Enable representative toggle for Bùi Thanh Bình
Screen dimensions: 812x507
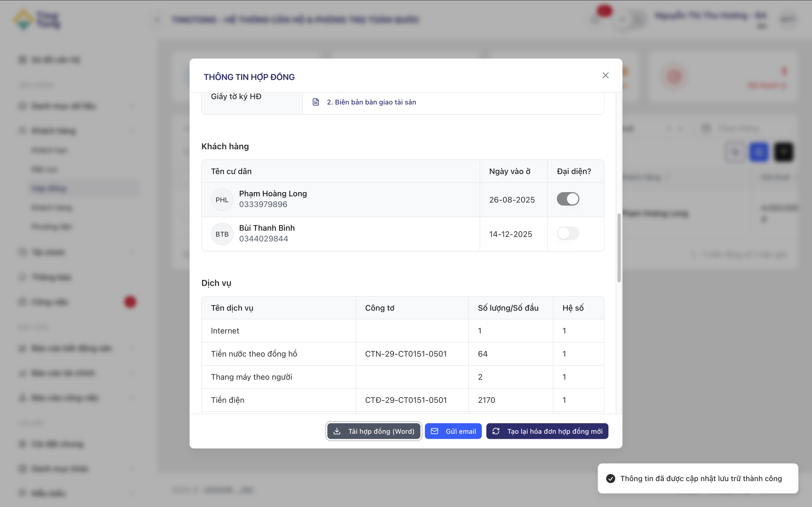[x=568, y=234]
